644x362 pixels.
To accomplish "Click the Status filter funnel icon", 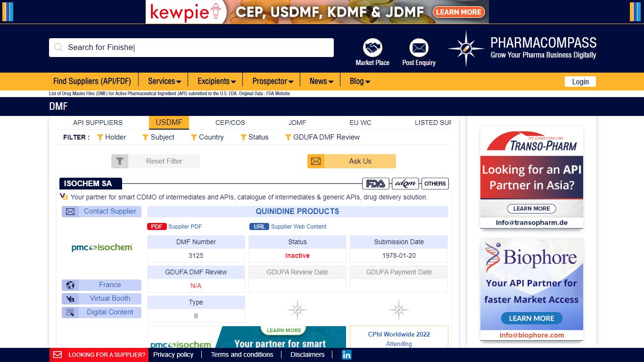I will click(x=243, y=137).
